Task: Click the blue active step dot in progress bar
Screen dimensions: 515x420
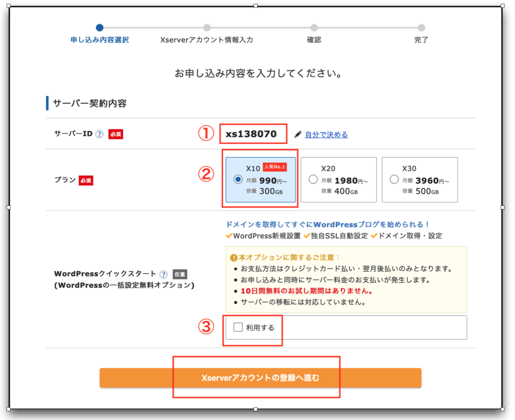Action: tap(100, 28)
